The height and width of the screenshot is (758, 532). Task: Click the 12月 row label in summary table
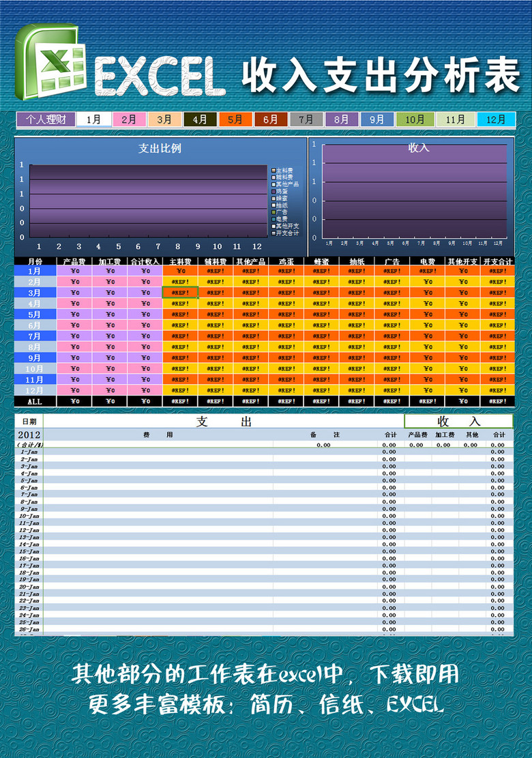point(35,391)
